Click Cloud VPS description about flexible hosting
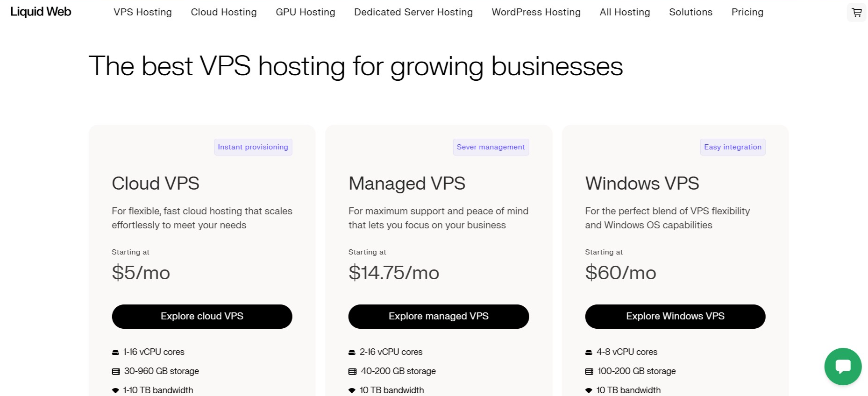Viewport: 868px width, 396px height. pos(202,218)
